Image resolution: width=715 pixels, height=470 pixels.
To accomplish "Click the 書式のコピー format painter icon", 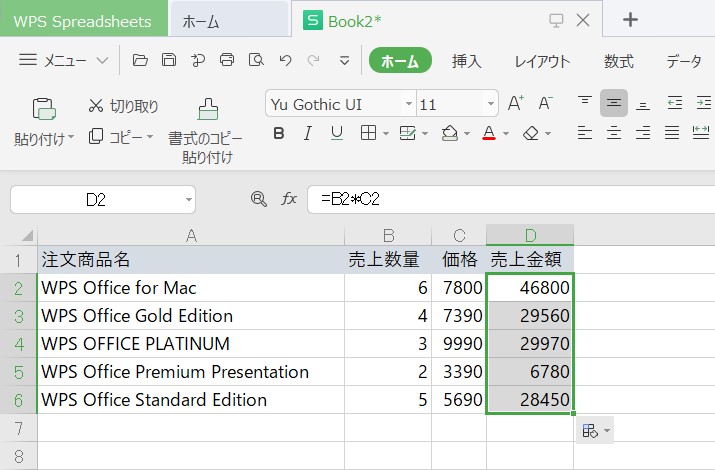I will pos(208,109).
